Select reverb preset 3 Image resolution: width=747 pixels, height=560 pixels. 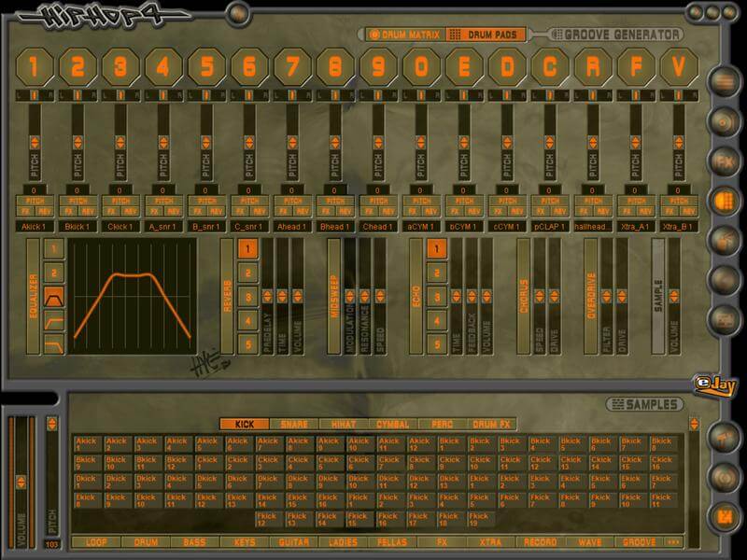[x=248, y=297]
